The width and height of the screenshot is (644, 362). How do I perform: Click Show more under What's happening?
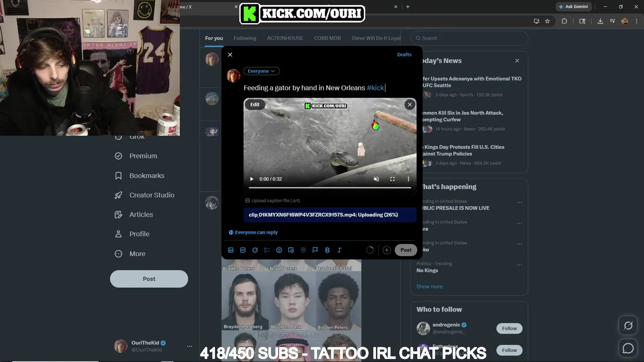[430, 287]
